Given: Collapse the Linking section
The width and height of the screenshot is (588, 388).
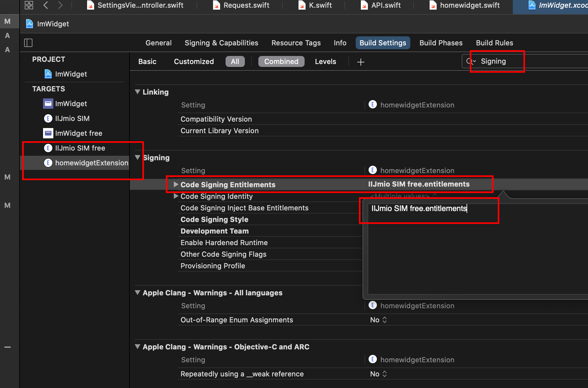Looking at the screenshot, I should tap(138, 92).
